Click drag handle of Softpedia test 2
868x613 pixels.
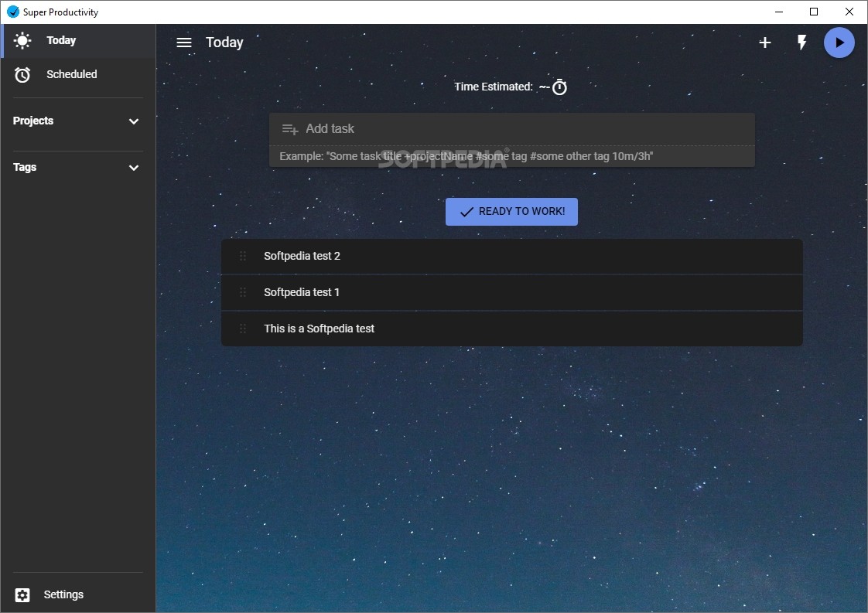[x=242, y=256]
